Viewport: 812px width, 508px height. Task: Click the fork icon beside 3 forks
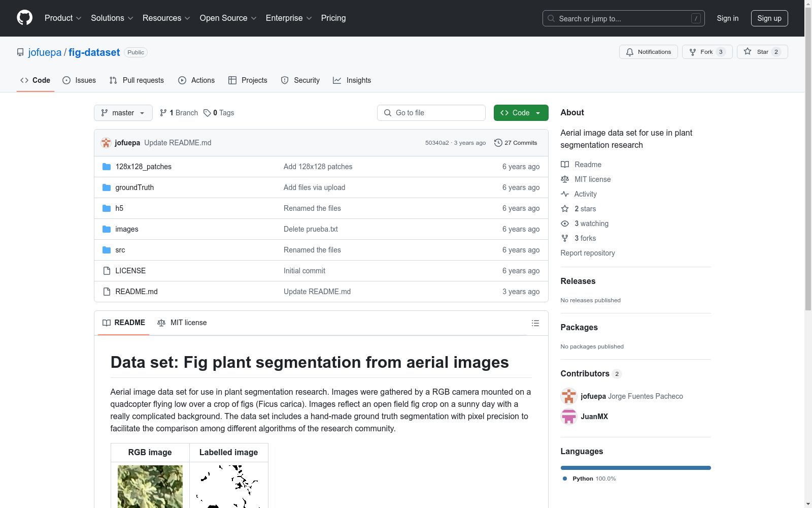coord(565,238)
